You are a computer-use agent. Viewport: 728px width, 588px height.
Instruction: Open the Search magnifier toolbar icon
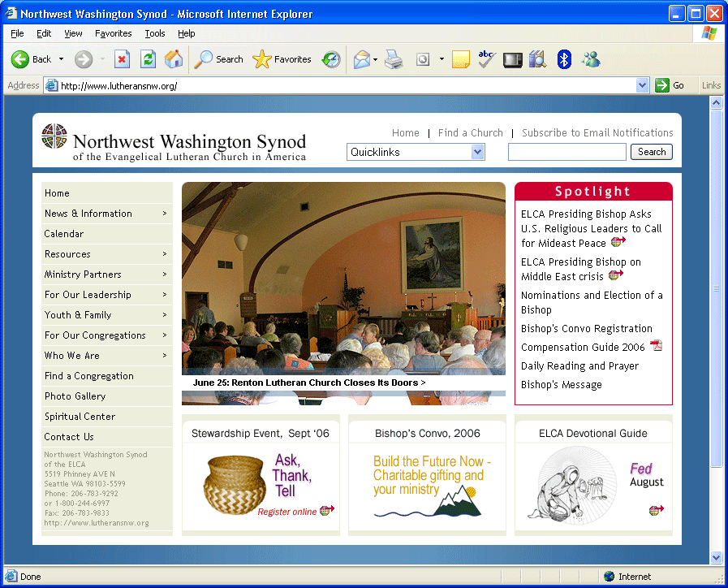coord(203,59)
